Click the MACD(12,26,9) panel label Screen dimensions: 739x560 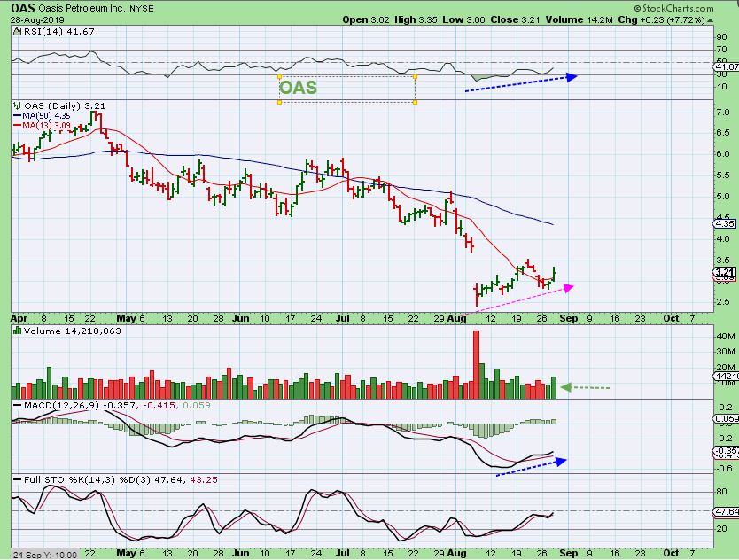(61, 406)
